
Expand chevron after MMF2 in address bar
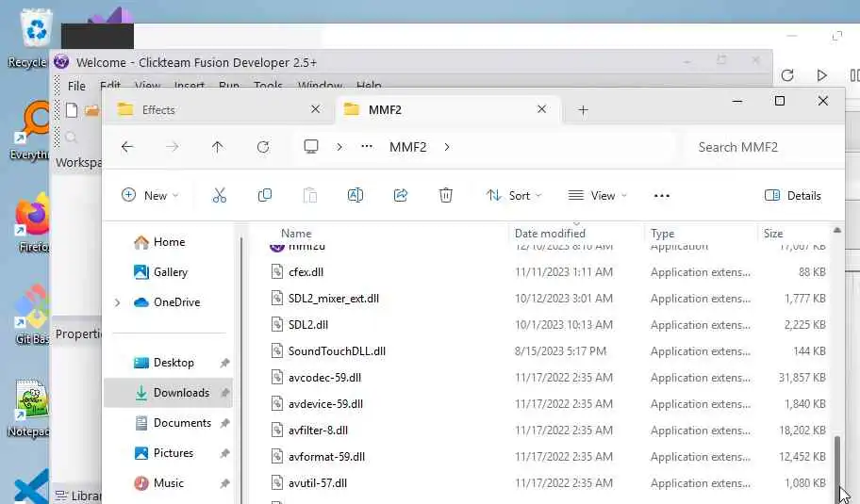[x=447, y=147]
